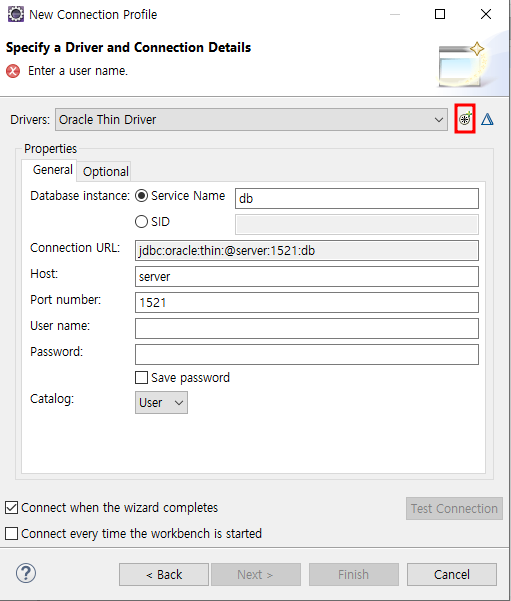Click the Edit Driver Definition triangle icon
The height and width of the screenshot is (601, 511).
[487, 120]
